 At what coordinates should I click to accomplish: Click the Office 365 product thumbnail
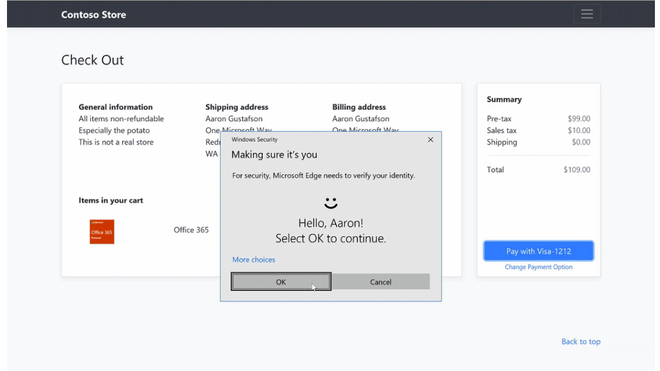[102, 232]
